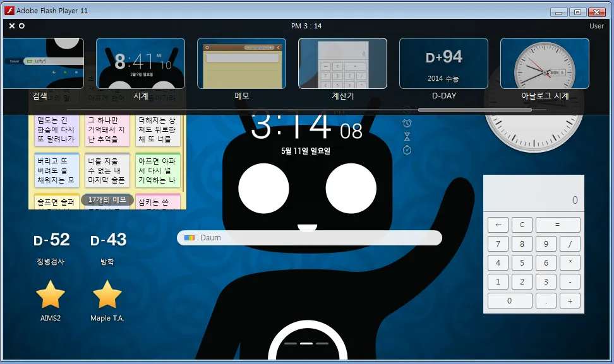Click the 'User' label at top-right
This screenshot has height=364, width=614.
[597, 26]
